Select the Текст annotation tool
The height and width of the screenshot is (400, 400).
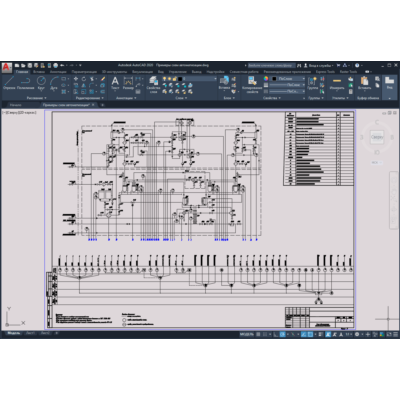click(x=115, y=83)
